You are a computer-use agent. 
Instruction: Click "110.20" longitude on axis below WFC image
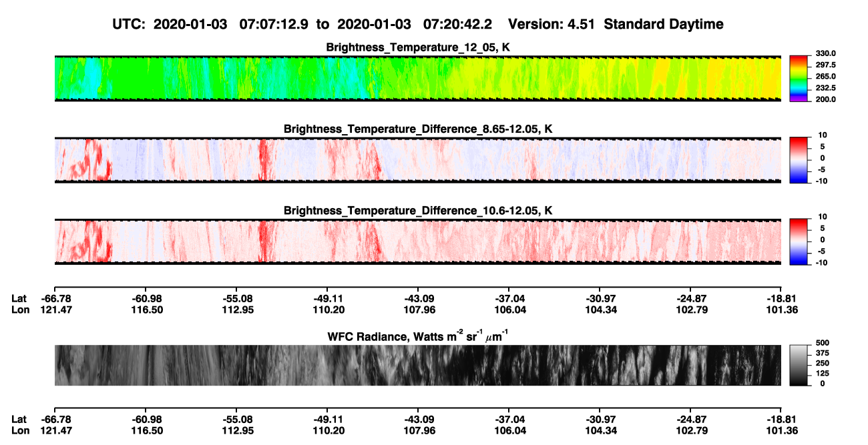click(327, 431)
